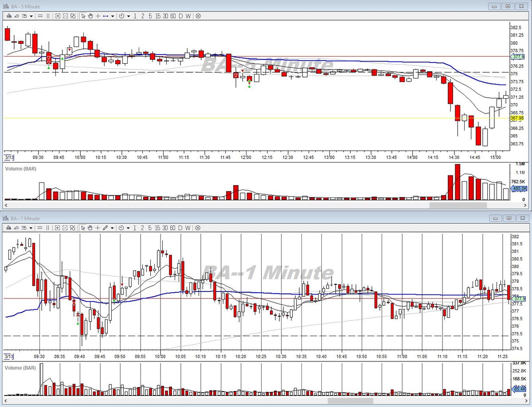Viewport: 532px width, 407px height.
Task: Click Volume (BAR) label in BA 5 Minute window
Action: [x=20, y=169]
